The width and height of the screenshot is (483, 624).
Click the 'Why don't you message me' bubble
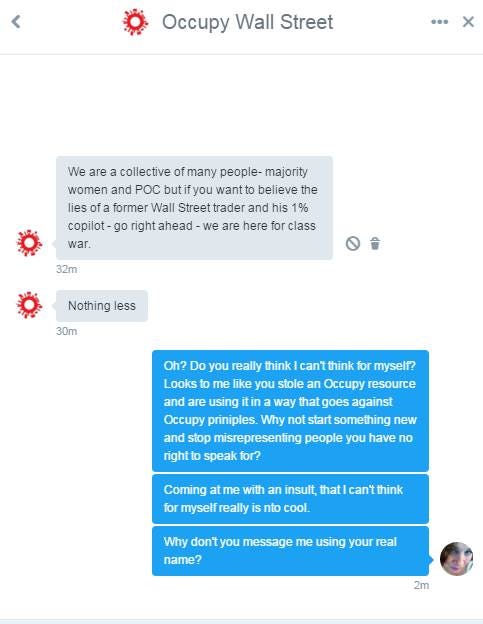(x=290, y=551)
